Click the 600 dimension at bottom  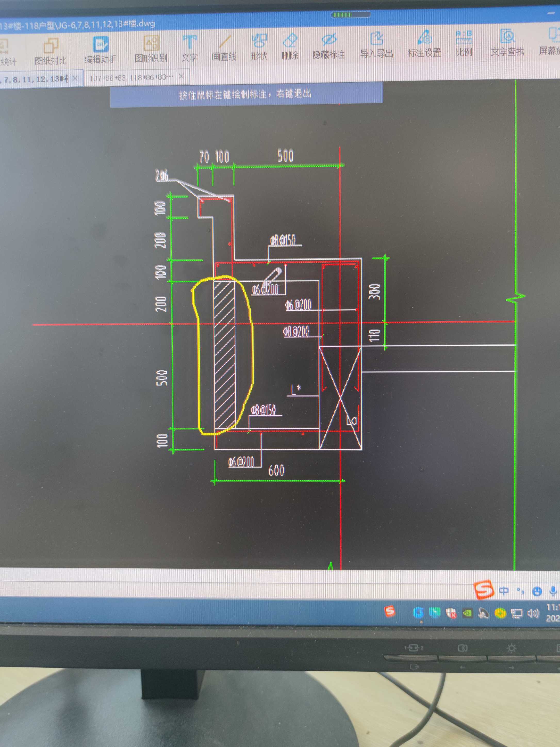click(x=276, y=470)
